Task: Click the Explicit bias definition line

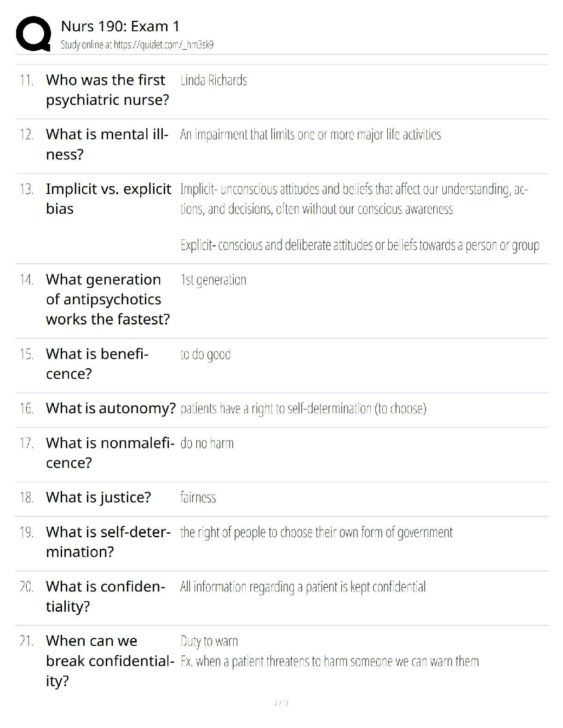Action: point(360,245)
